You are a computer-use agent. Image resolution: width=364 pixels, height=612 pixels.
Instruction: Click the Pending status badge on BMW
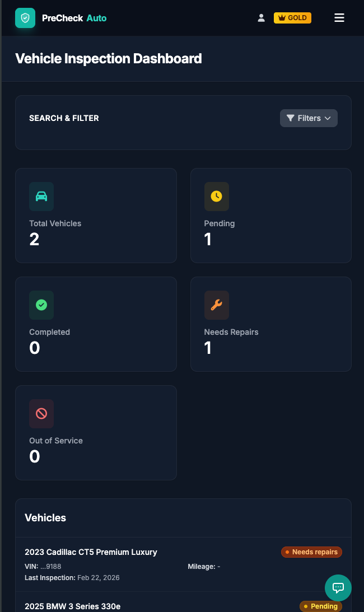point(321,606)
